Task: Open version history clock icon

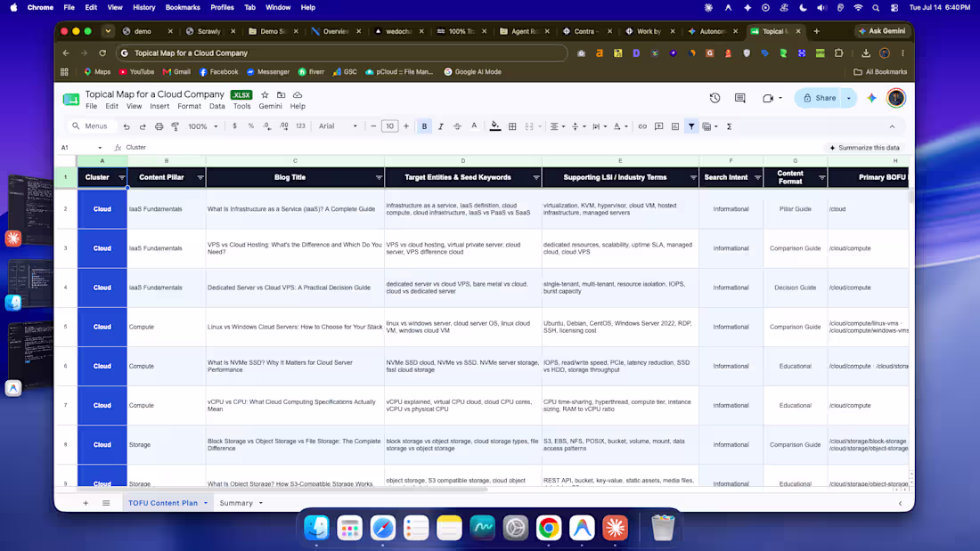Action: tap(715, 98)
